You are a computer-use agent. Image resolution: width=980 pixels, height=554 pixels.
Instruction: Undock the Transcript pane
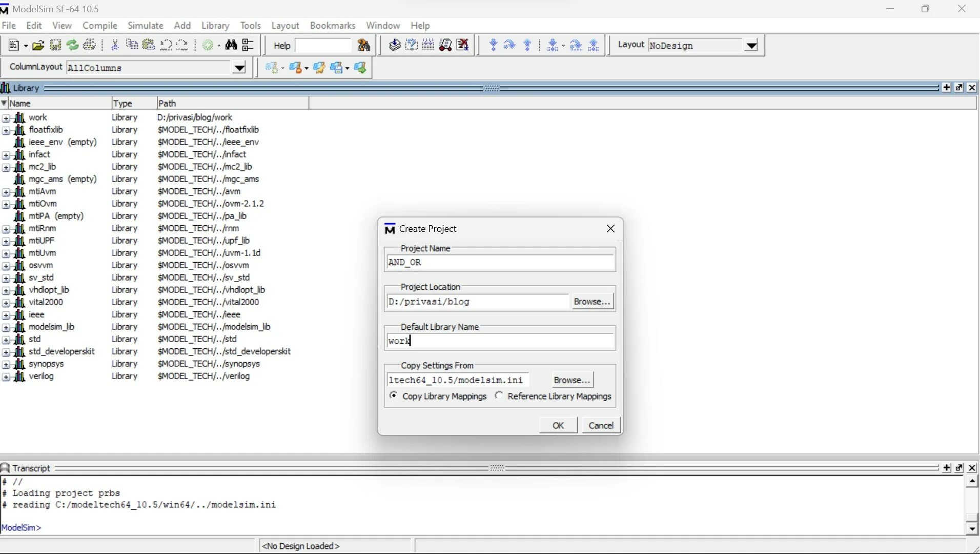959,468
